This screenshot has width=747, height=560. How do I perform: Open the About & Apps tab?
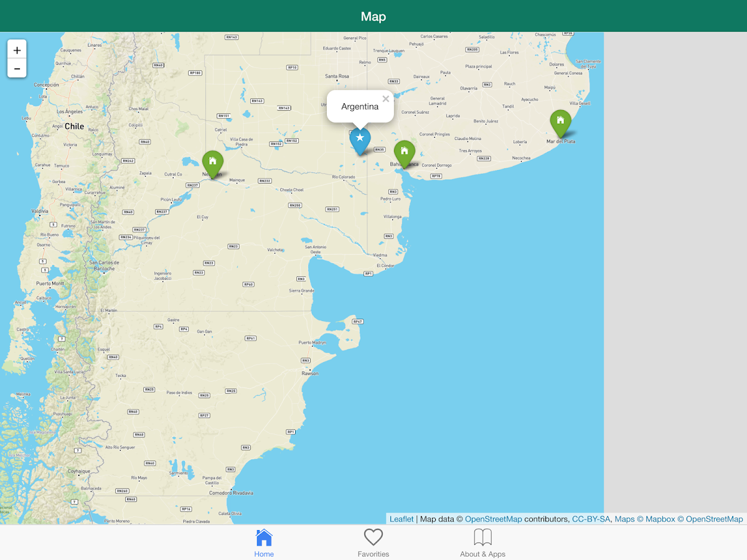(482, 543)
